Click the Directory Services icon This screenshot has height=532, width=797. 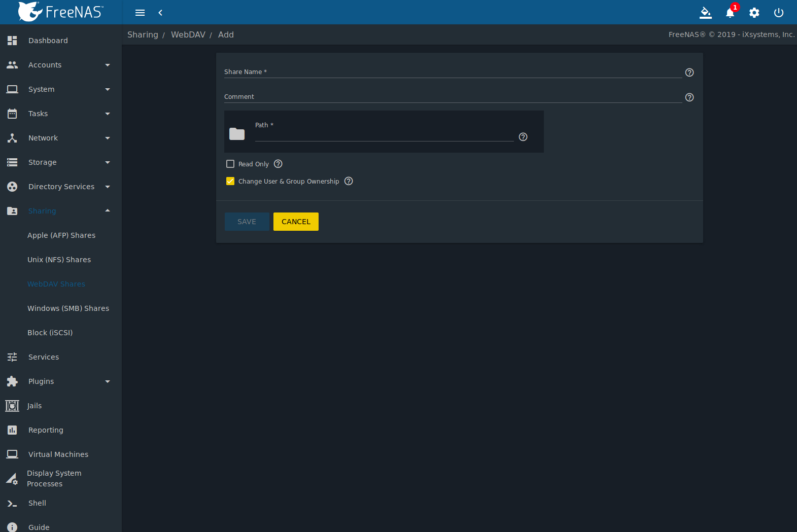[12, 187]
